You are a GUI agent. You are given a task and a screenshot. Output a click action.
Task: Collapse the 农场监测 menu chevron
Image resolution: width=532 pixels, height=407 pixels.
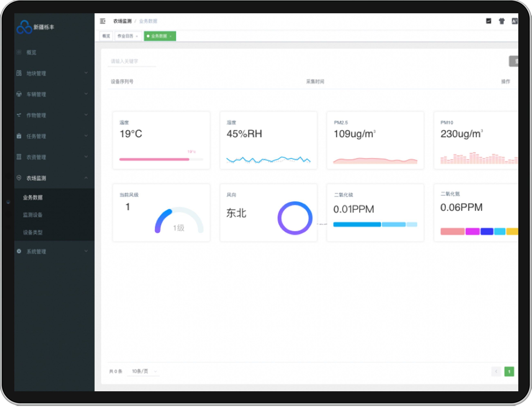86,178
